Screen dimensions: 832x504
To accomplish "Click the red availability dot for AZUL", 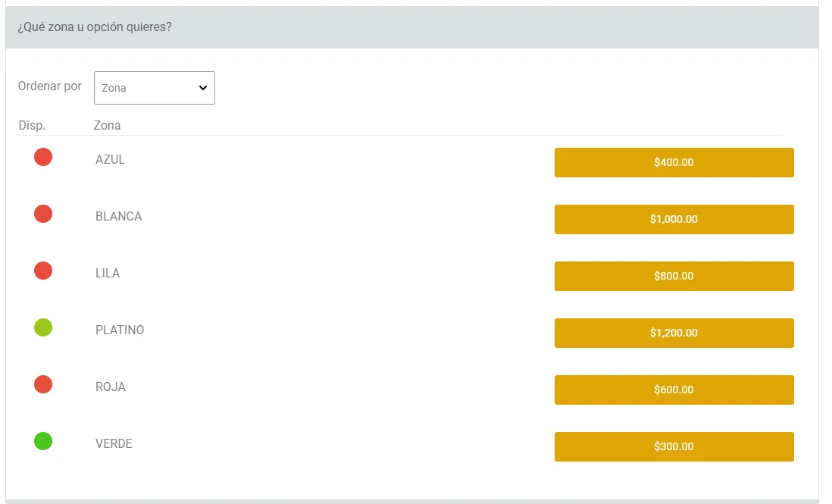I will pos(43,157).
